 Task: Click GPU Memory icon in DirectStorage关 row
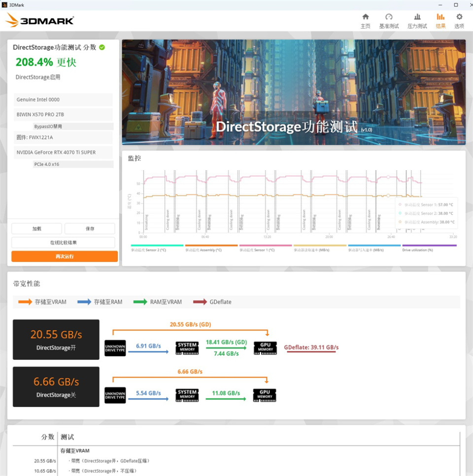pos(265,395)
